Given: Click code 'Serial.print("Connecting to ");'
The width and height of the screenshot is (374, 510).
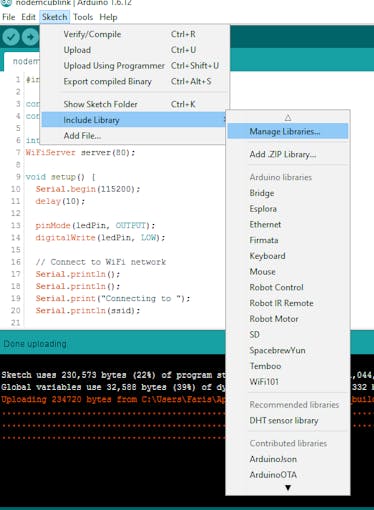Looking at the screenshot, I should (113, 298).
